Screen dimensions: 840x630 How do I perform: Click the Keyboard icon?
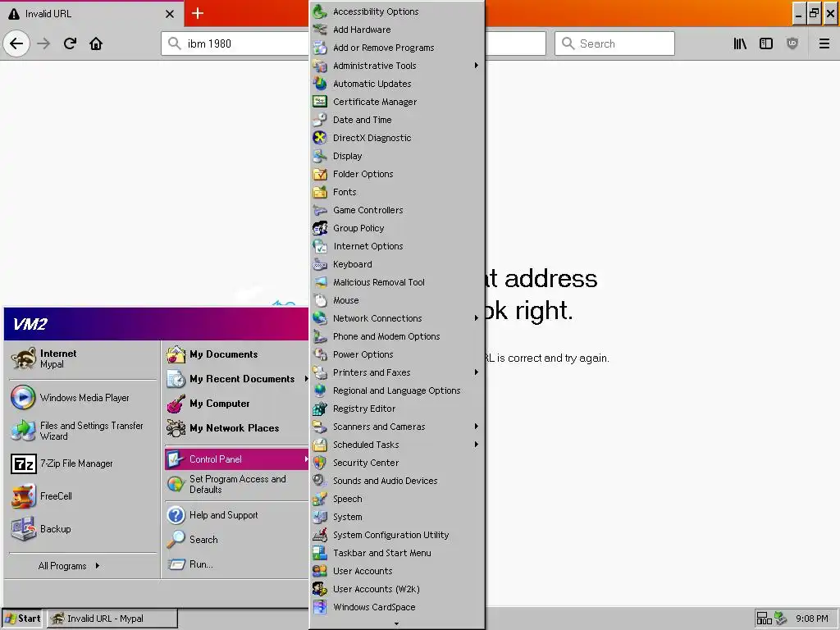(x=320, y=264)
